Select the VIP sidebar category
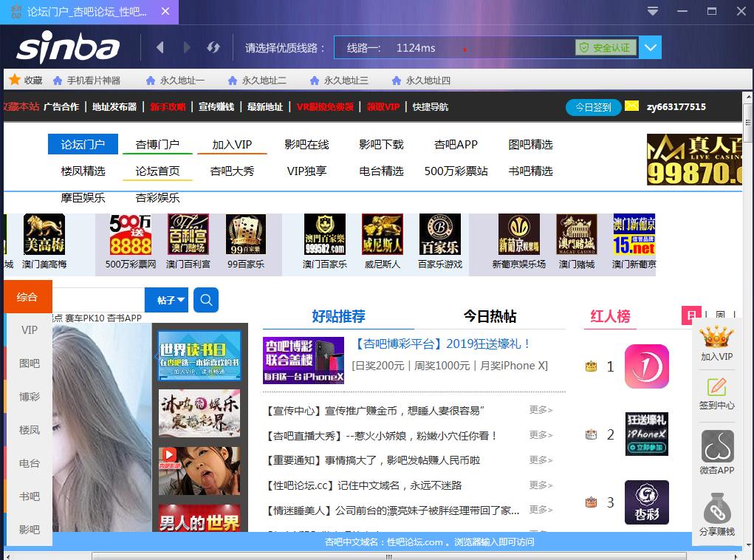 coord(30,330)
